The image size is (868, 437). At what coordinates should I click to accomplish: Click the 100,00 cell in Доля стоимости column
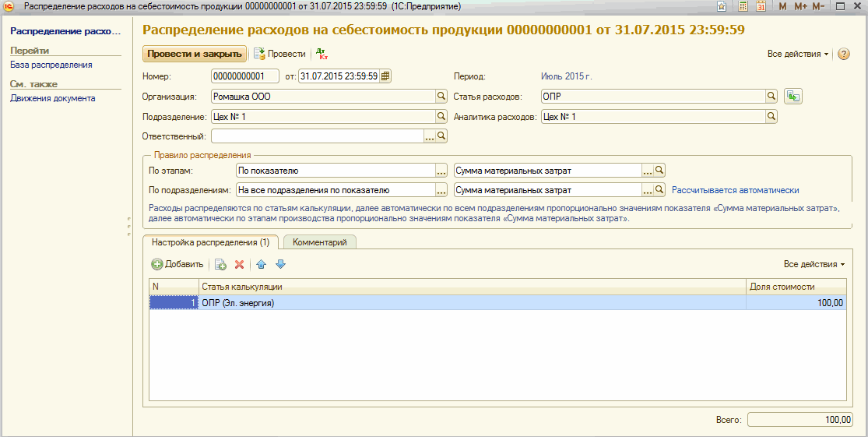[796, 302]
